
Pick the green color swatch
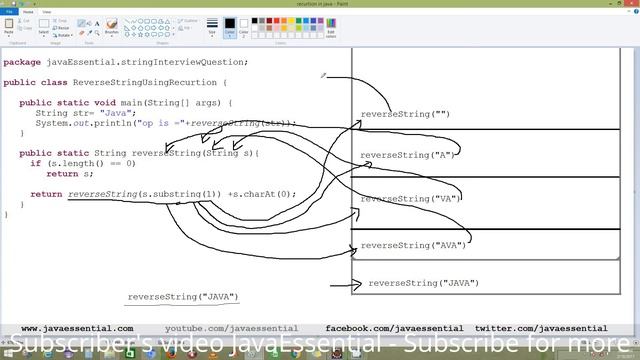click(x=298, y=20)
